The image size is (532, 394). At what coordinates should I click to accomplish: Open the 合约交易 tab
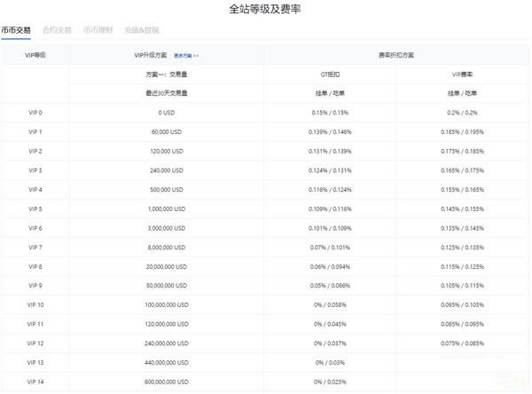[57, 30]
